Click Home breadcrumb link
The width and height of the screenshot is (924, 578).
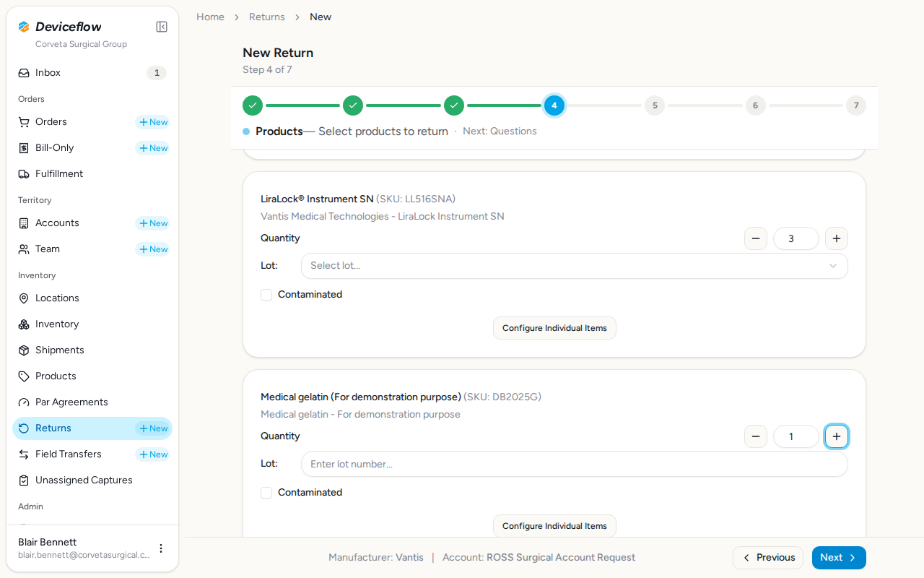click(210, 17)
